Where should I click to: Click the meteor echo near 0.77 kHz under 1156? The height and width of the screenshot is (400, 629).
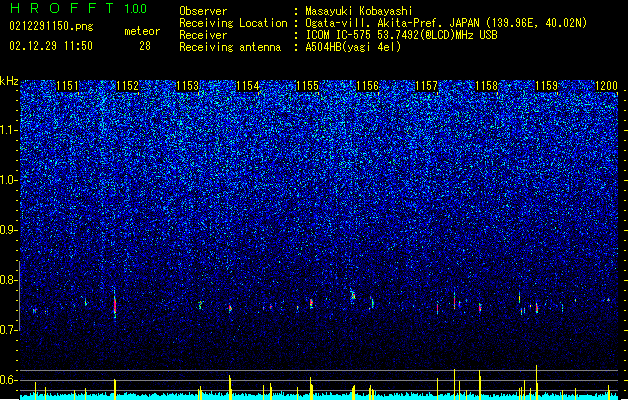pos(353,295)
